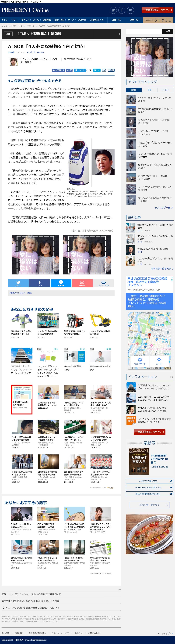Click the Hatena B! icon in header
175x644 pixels.
point(130,10)
